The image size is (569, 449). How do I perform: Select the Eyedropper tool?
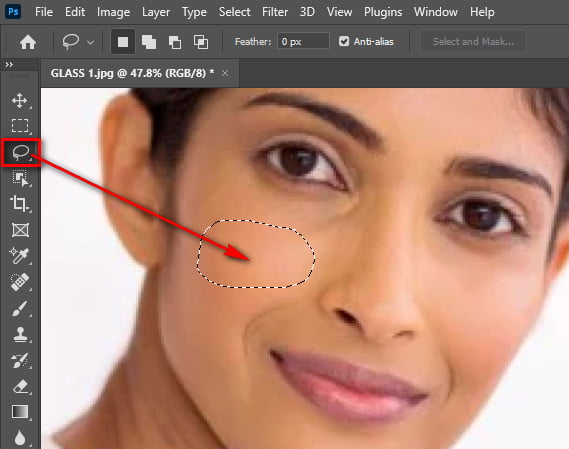pos(20,256)
